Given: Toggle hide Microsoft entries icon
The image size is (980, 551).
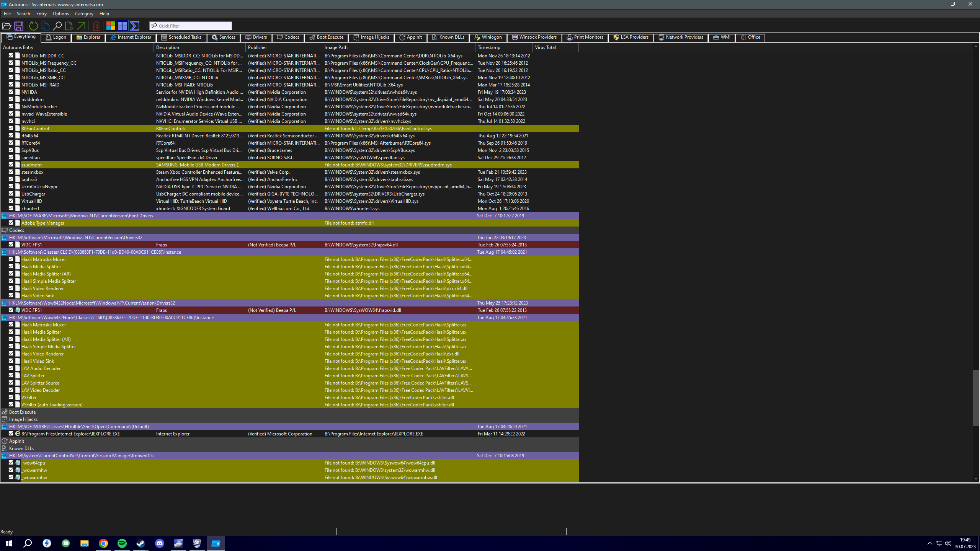Looking at the screenshot, I should click(x=111, y=26).
